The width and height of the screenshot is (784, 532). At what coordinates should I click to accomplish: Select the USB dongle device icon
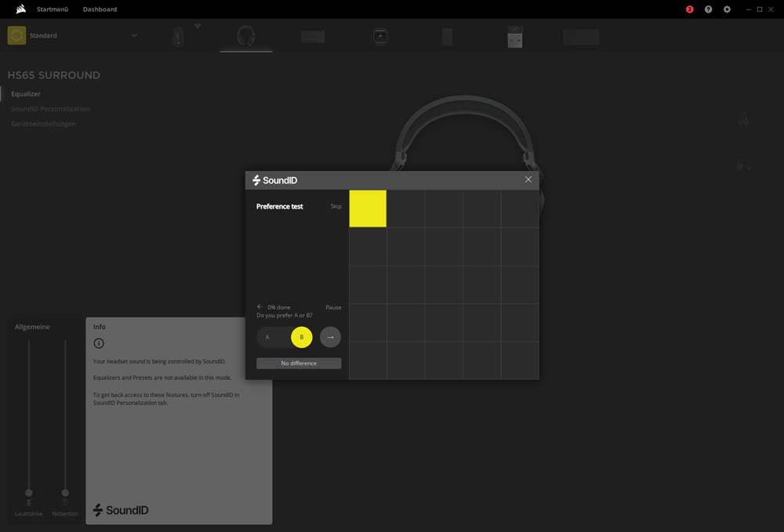(514, 37)
